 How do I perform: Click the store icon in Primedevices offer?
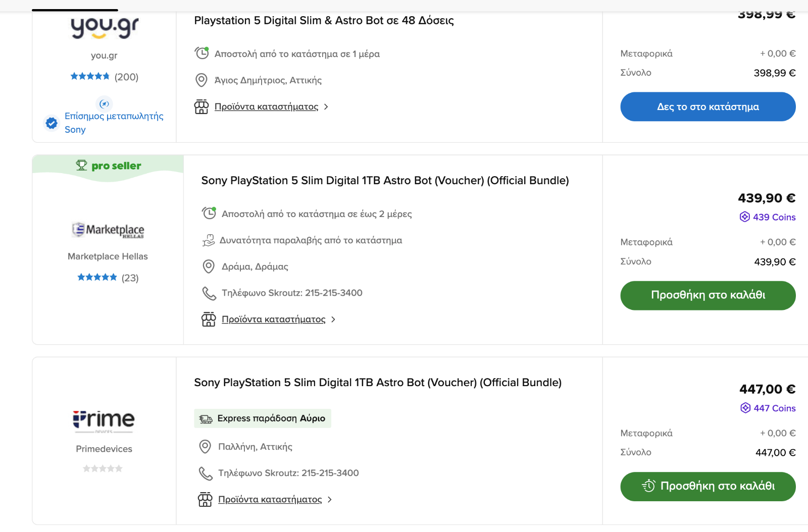tap(205, 499)
